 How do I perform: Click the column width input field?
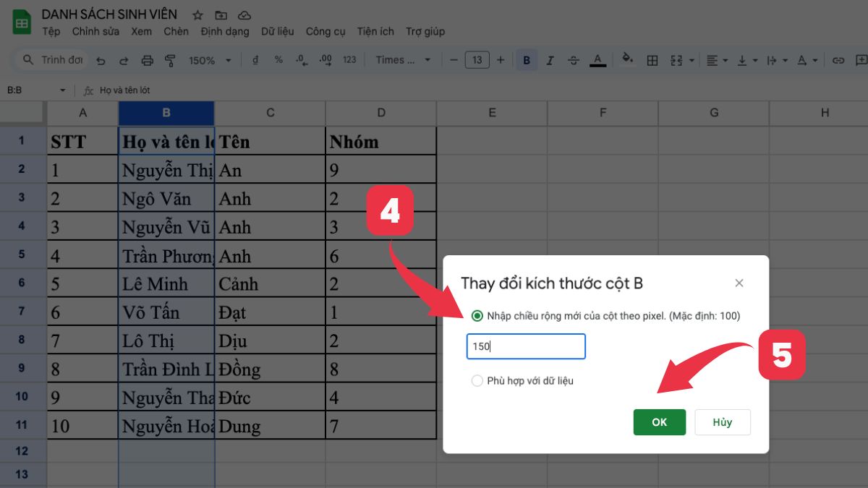coord(526,346)
